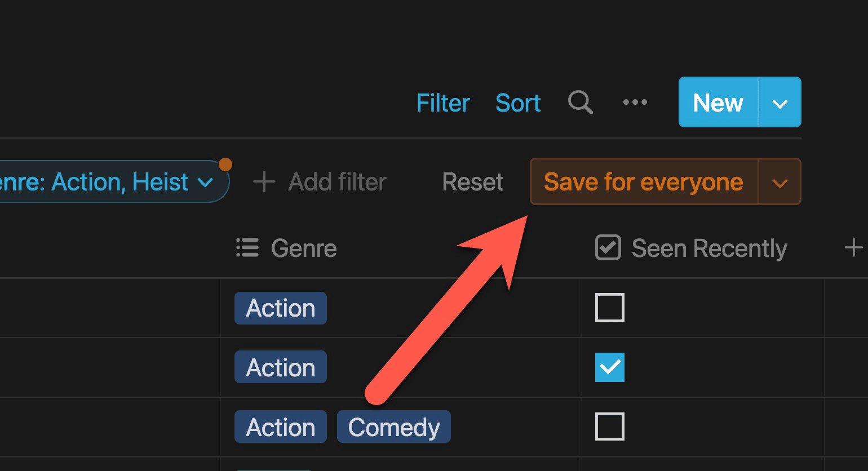Click the Seen Recently column checkbox icon
Viewport: 868px width, 471px height.
(x=608, y=248)
